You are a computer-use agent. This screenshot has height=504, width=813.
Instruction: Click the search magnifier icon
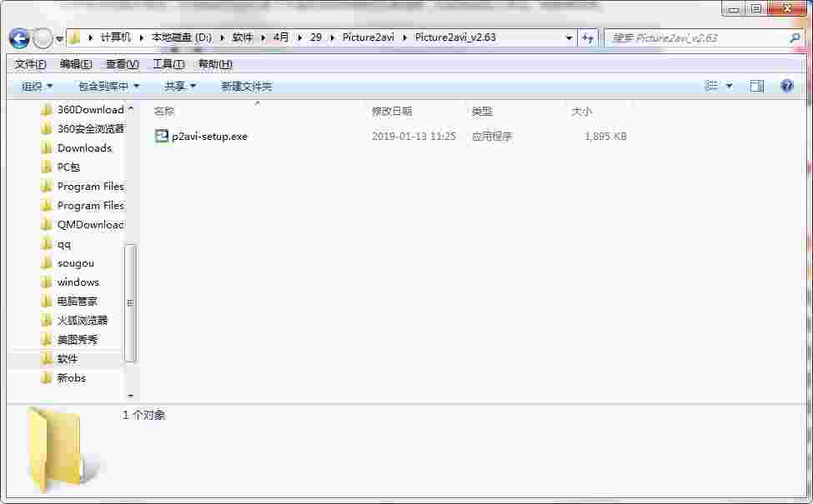pos(794,37)
